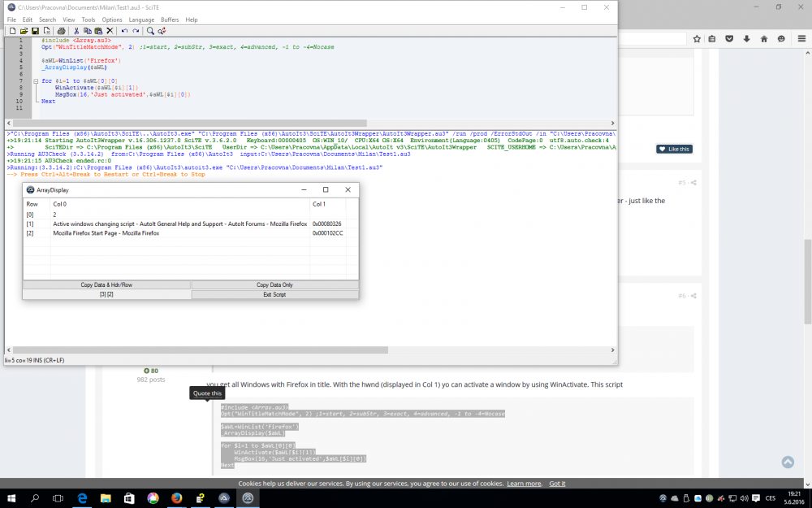Delete selection with the X toolbar icon
Image resolution: width=812 pixels, height=508 pixels.
pos(110,31)
